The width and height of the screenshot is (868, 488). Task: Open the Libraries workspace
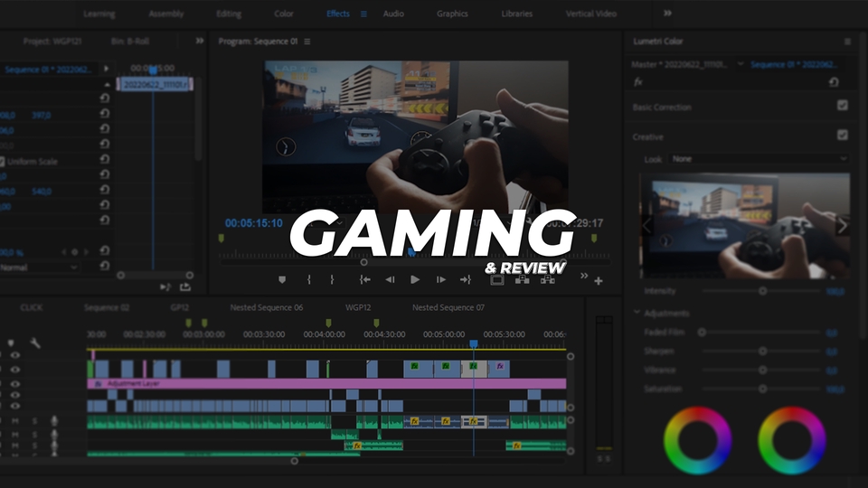point(517,14)
